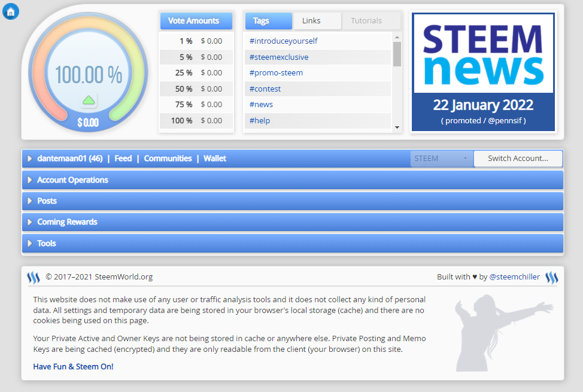Open the Wallet link
The width and height of the screenshot is (583, 392).
(x=215, y=159)
